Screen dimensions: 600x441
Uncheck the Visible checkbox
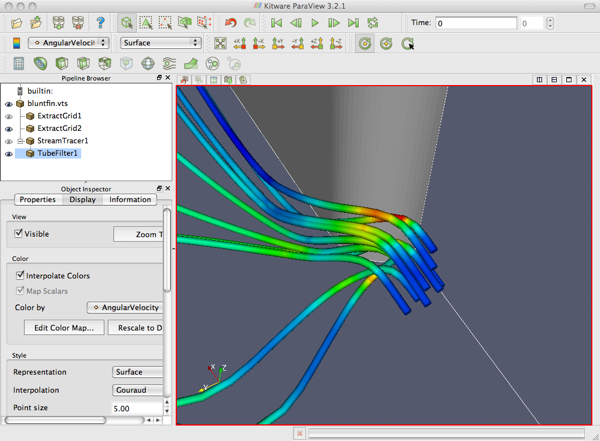(18, 233)
